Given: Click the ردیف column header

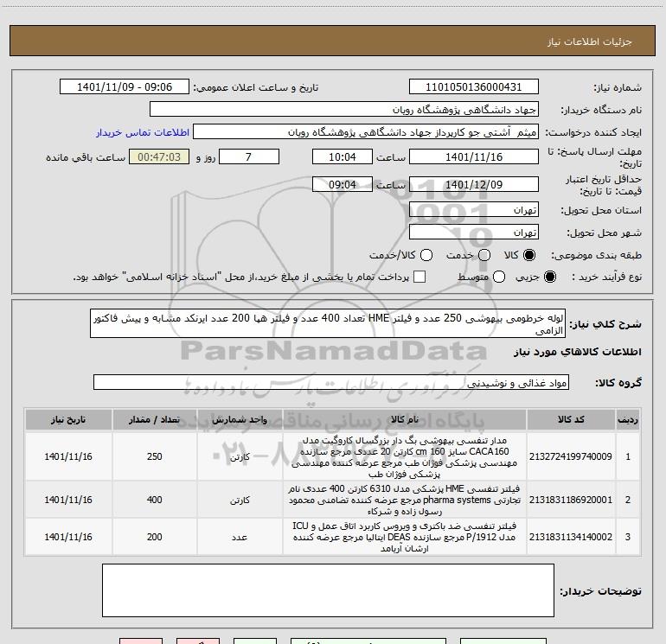Looking at the screenshot, I should point(628,420).
